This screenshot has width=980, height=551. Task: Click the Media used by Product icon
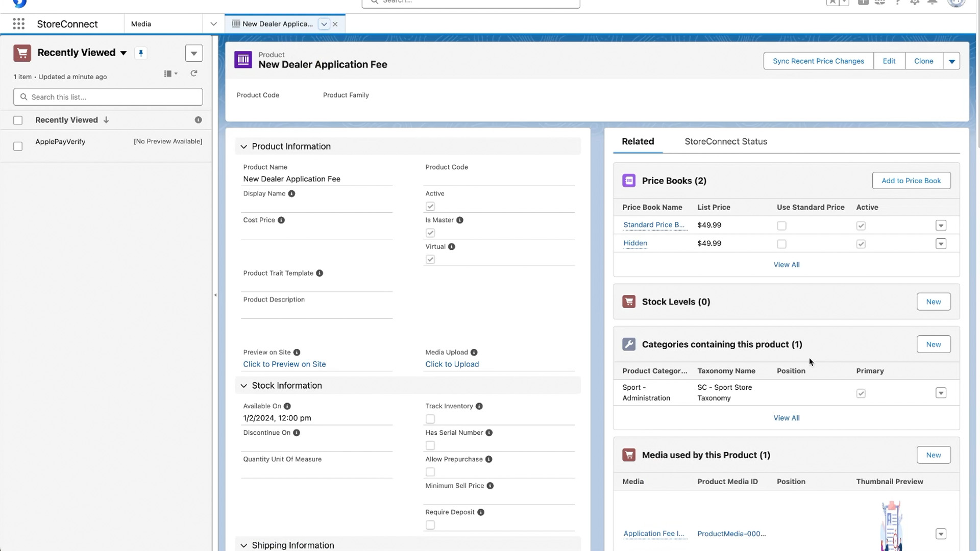[629, 455]
